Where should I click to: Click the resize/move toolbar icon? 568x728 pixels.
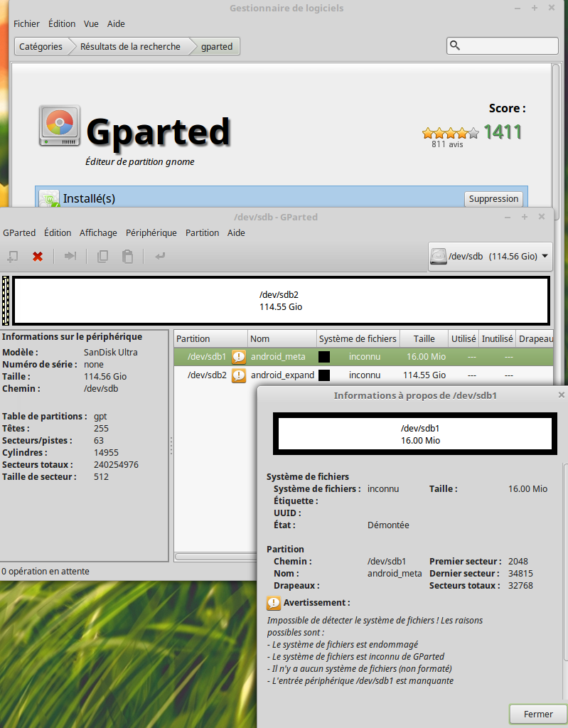pos(70,256)
